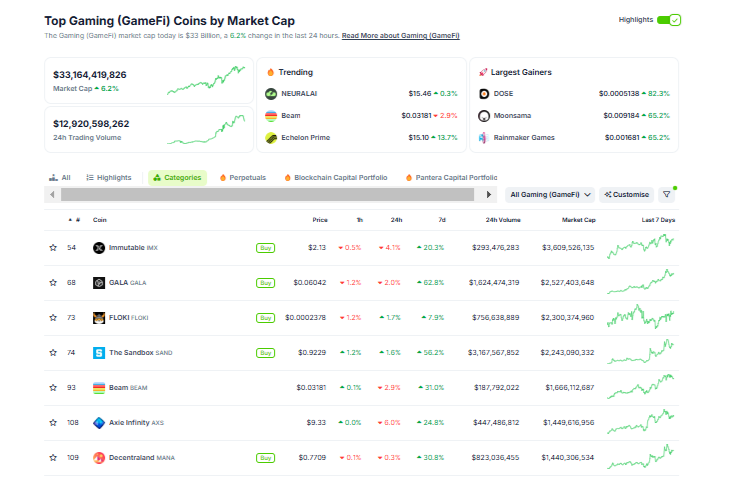729x477 pixels.
Task: Favorite Axie Infinity with star icon
Action: [x=53, y=423]
